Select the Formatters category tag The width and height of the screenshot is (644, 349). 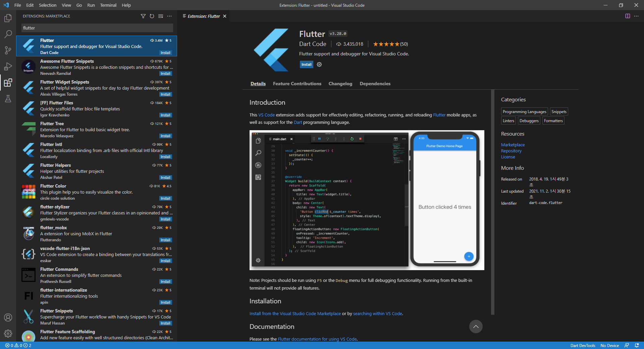coord(553,121)
